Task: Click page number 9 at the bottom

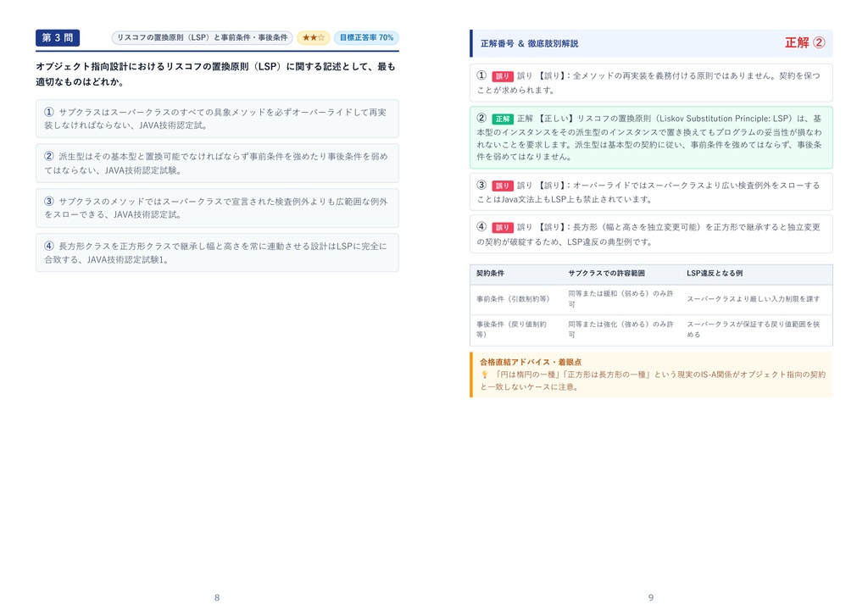Action: pyautogui.click(x=651, y=597)
